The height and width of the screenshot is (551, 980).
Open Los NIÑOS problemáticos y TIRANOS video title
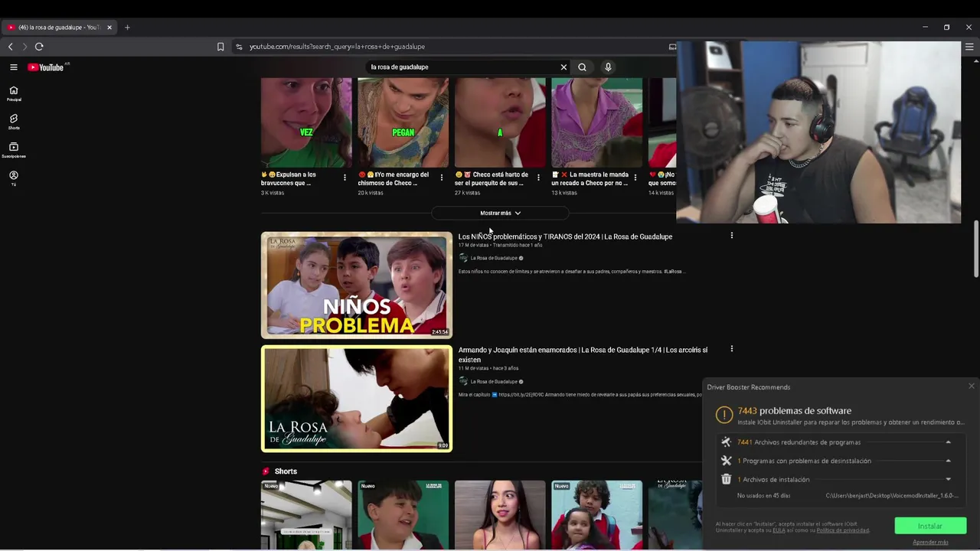tap(565, 236)
